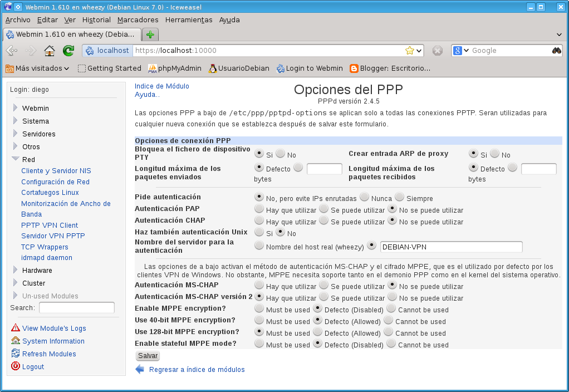Click the sidebar Search input field

(x=77, y=308)
